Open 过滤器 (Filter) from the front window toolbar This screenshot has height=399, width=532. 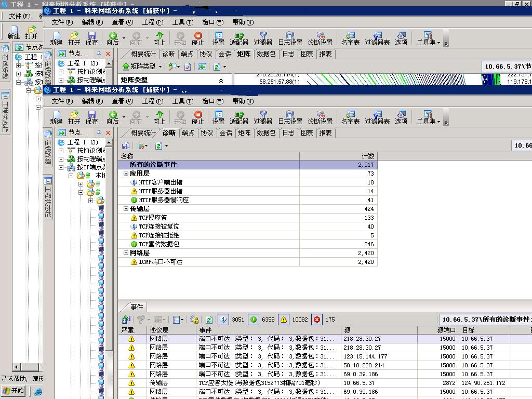click(263, 117)
